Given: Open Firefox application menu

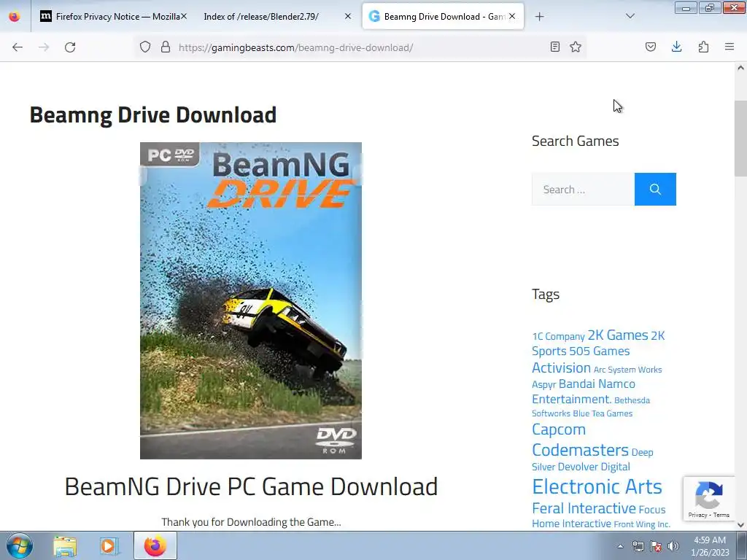Looking at the screenshot, I should click(x=729, y=47).
